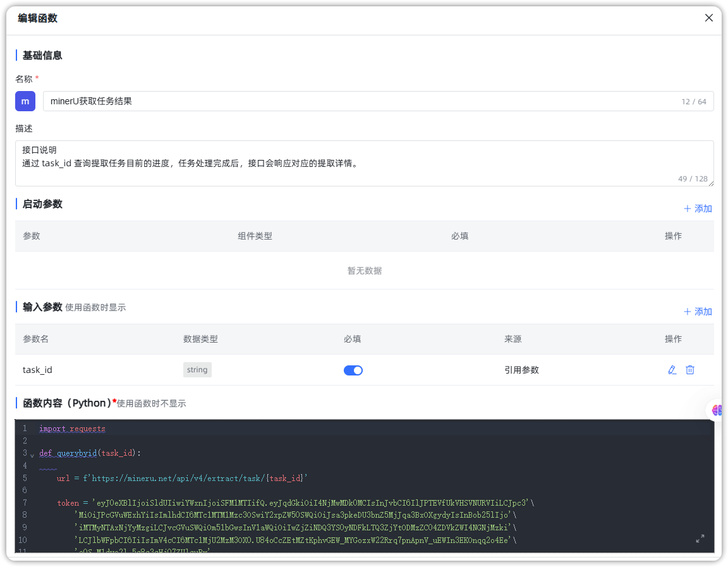This screenshot has width=728, height=567.
Task: Click into the 描述 text area
Action: click(x=364, y=164)
